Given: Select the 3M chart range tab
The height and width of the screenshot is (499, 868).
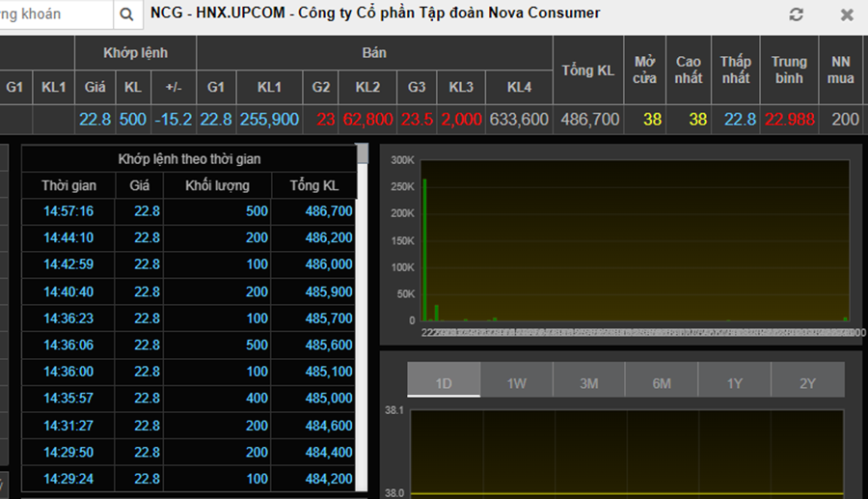Looking at the screenshot, I should coord(589,383).
